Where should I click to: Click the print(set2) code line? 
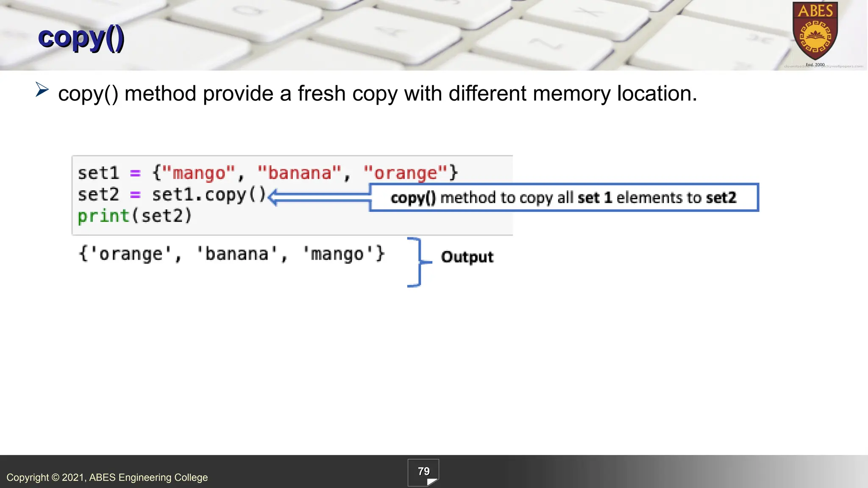[x=135, y=216]
